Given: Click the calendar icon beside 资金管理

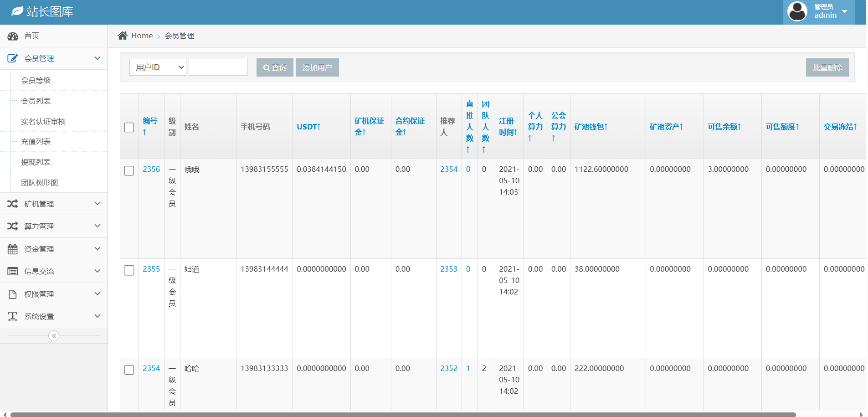Looking at the screenshot, I should coord(13,249).
